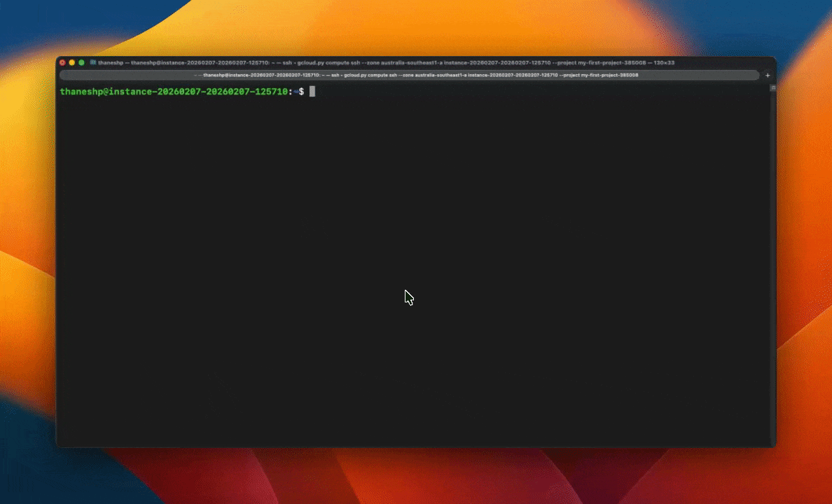The width and height of the screenshot is (832, 504).
Task: Close the window with the red button
Action: pyautogui.click(x=62, y=62)
